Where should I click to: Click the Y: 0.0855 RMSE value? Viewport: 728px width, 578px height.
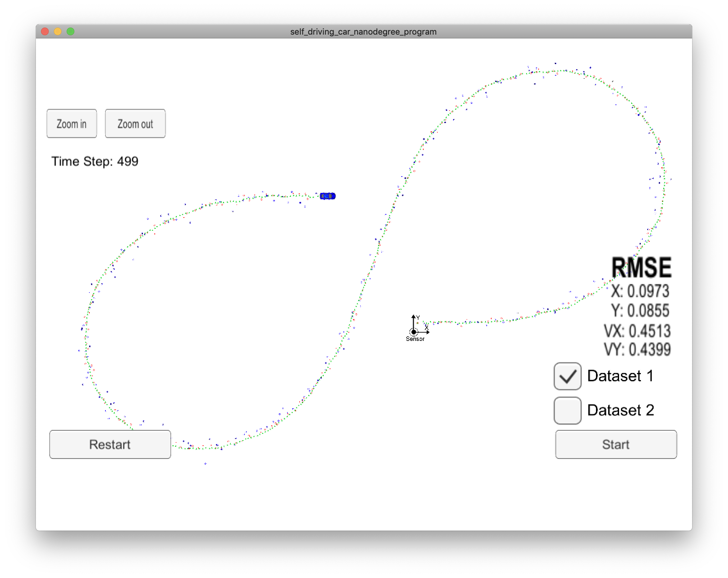click(x=640, y=310)
